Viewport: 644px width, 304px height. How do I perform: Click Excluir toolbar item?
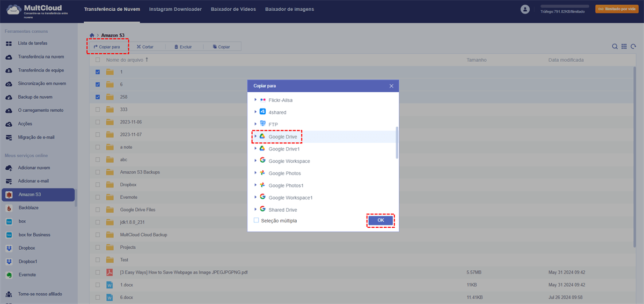click(182, 47)
